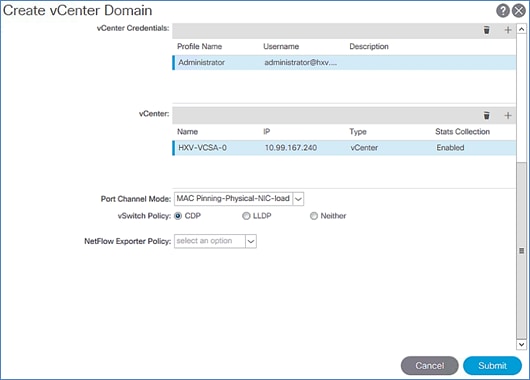Image resolution: width=530 pixels, height=380 pixels.
Task: Select the HXV-VCSA-0 vCenter name
Action: [x=202, y=148]
